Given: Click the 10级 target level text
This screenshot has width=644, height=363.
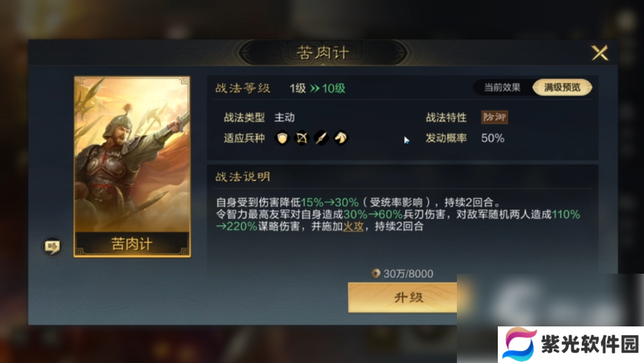Looking at the screenshot, I should pos(333,89).
